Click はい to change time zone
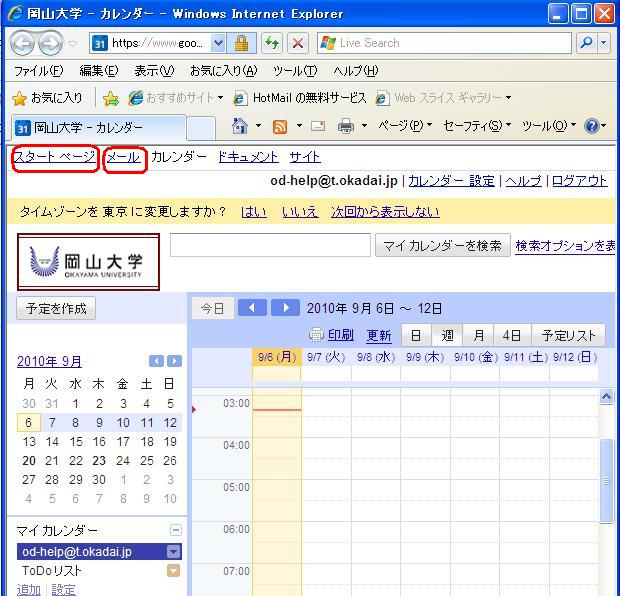The image size is (620, 596). point(254,212)
